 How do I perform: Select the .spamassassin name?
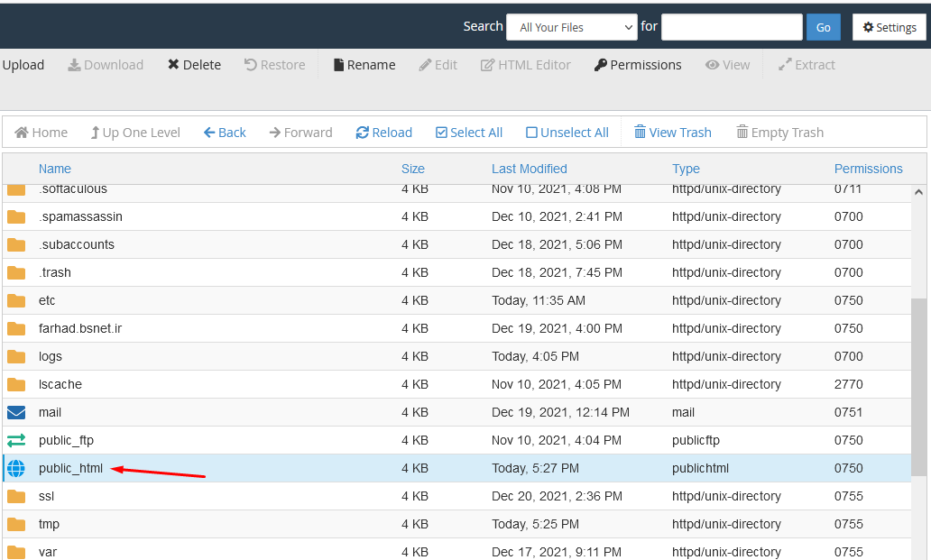tap(81, 216)
